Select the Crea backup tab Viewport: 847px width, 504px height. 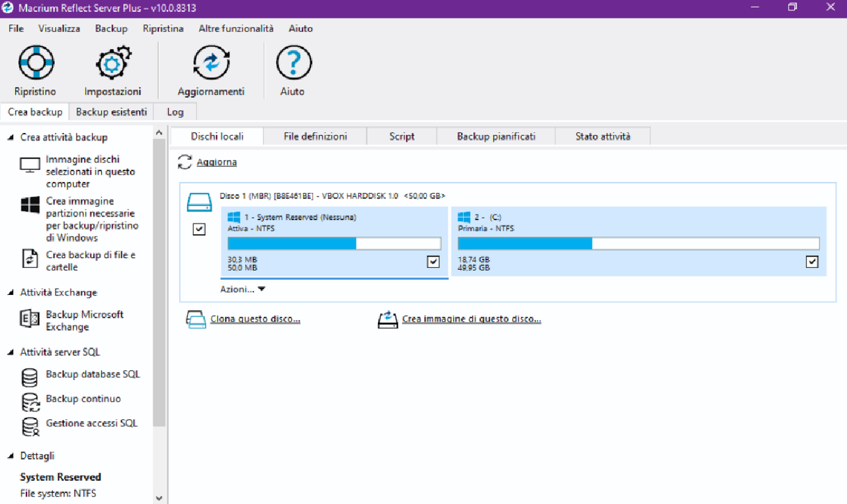[35, 112]
